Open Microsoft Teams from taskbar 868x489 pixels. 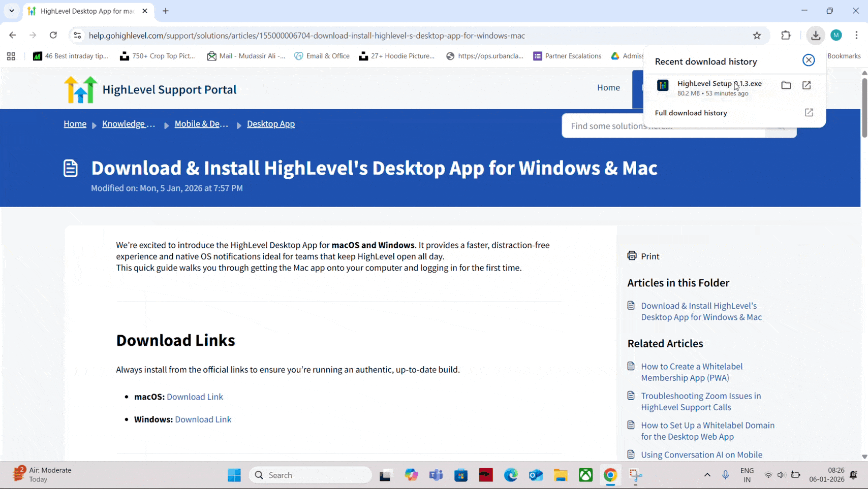pyautogui.click(x=436, y=475)
